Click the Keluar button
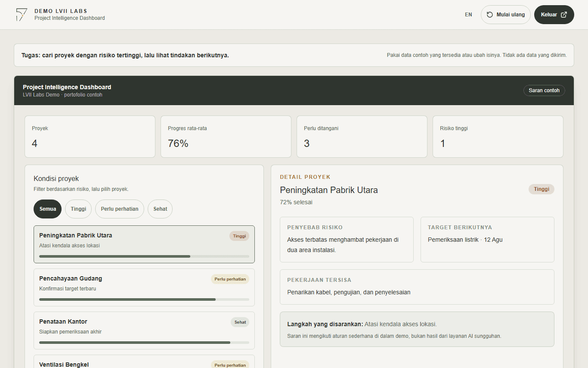 pyautogui.click(x=554, y=15)
